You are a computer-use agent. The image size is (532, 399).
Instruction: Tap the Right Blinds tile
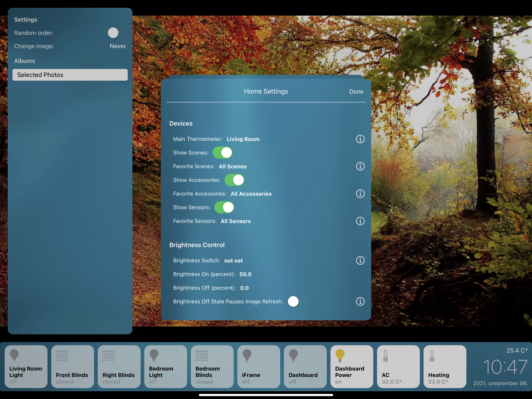119,366
